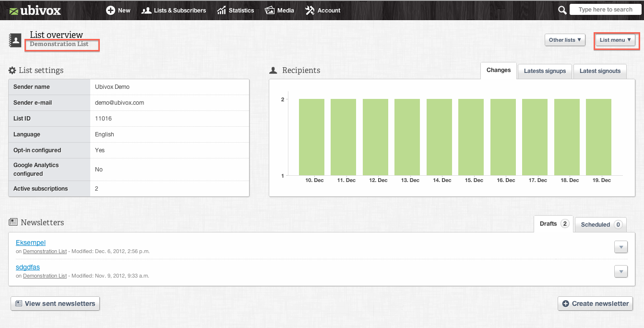The height and width of the screenshot is (328, 644).
Task: Show the Latest signouts tab
Action: click(600, 71)
